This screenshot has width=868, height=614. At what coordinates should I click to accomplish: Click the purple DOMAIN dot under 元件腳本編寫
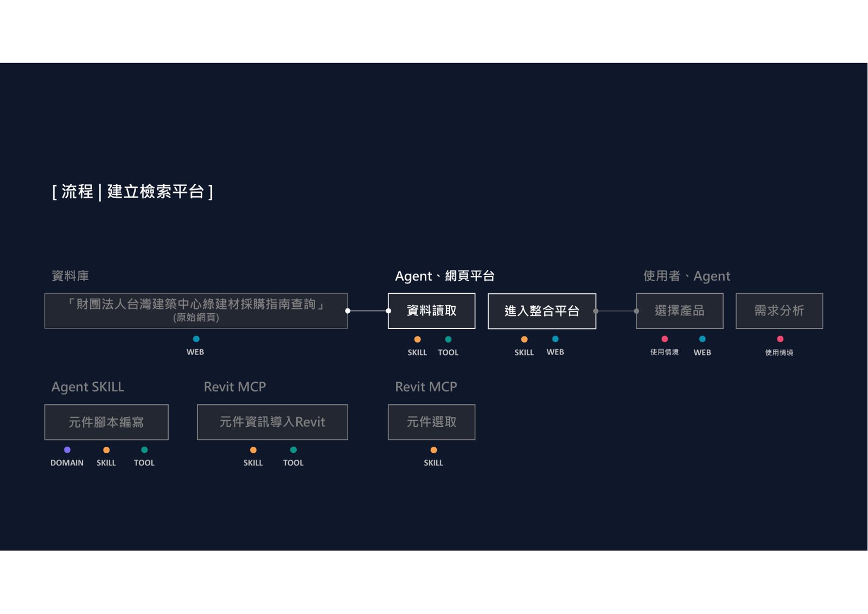coord(67,450)
